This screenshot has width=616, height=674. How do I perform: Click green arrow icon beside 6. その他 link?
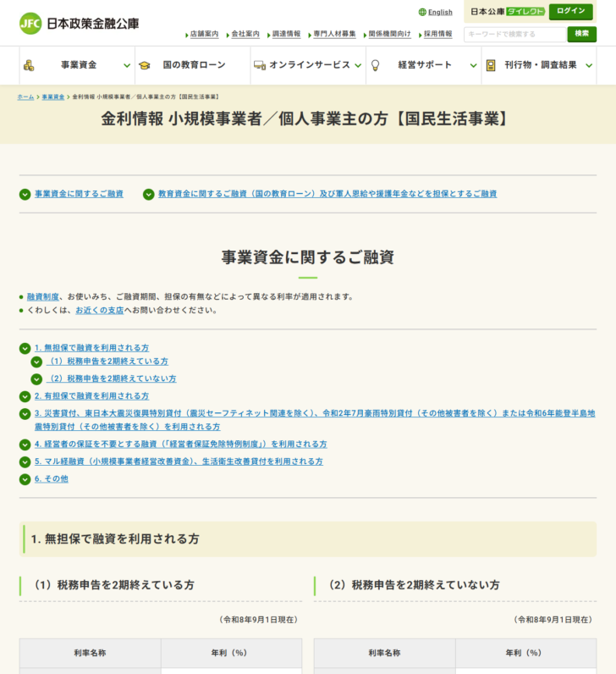pos(25,479)
